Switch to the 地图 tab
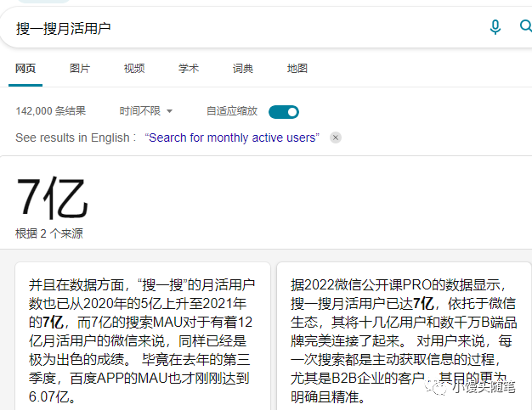Viewport: 532px width, 410px height. pyautogui.click(x=297, y=69)
